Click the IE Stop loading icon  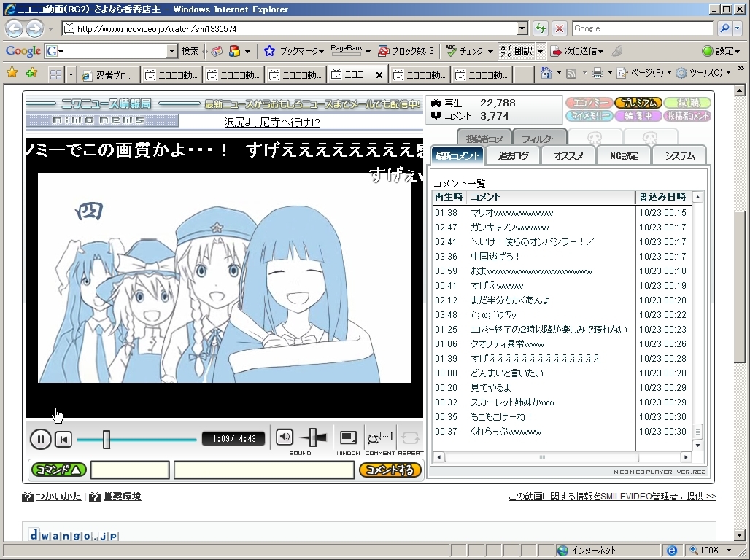tap(559, 28)
